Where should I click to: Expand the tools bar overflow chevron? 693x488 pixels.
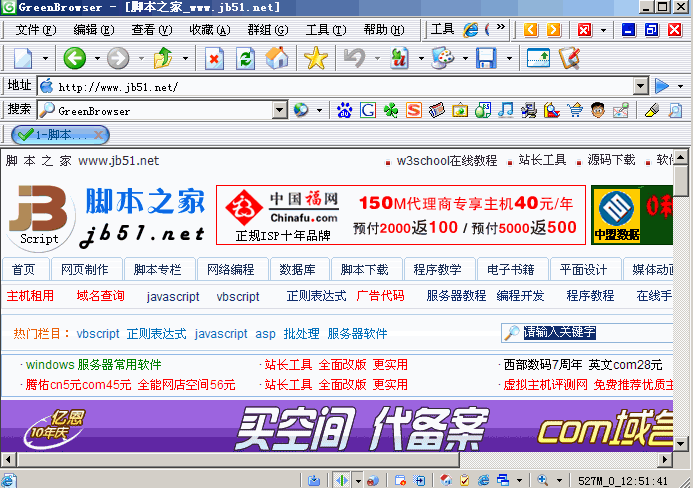pos(501,27)
